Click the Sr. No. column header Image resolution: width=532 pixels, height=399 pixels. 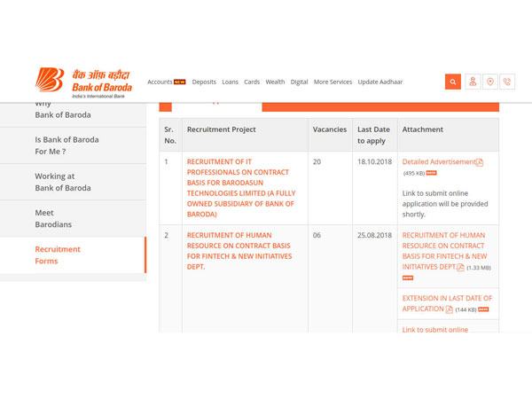tap(170, 135)
